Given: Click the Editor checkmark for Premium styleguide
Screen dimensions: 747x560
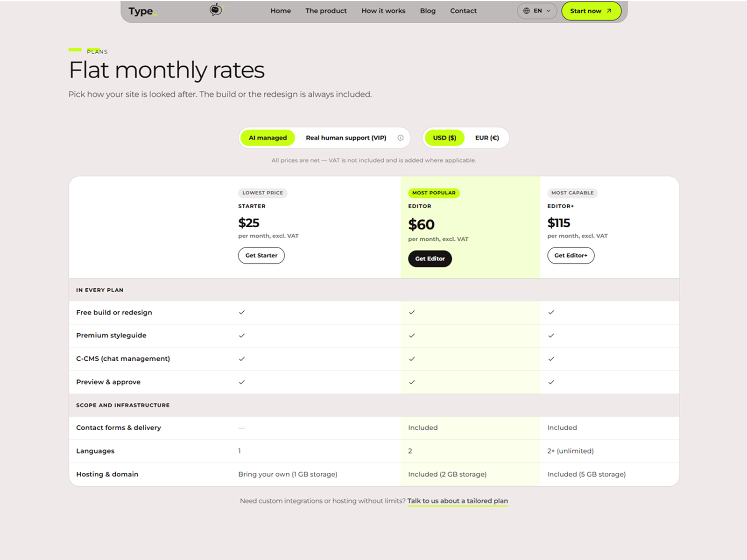Looking at the screenshot, I should 412,336.
